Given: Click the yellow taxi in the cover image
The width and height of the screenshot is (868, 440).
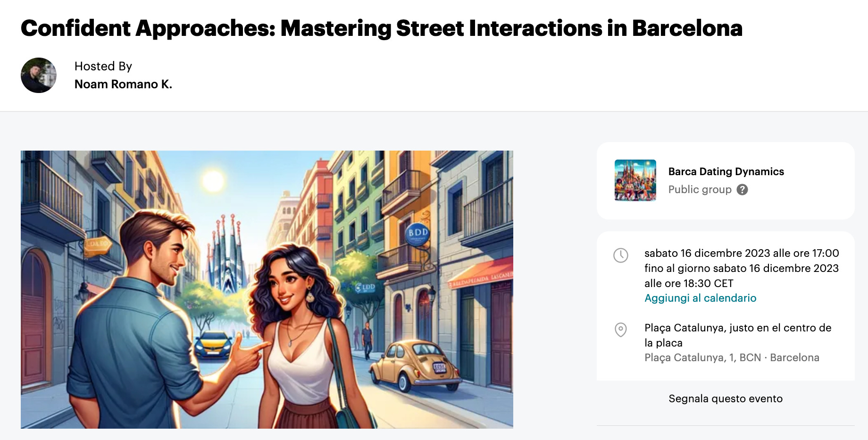Looking at the screenshot, I should point(214,346).
